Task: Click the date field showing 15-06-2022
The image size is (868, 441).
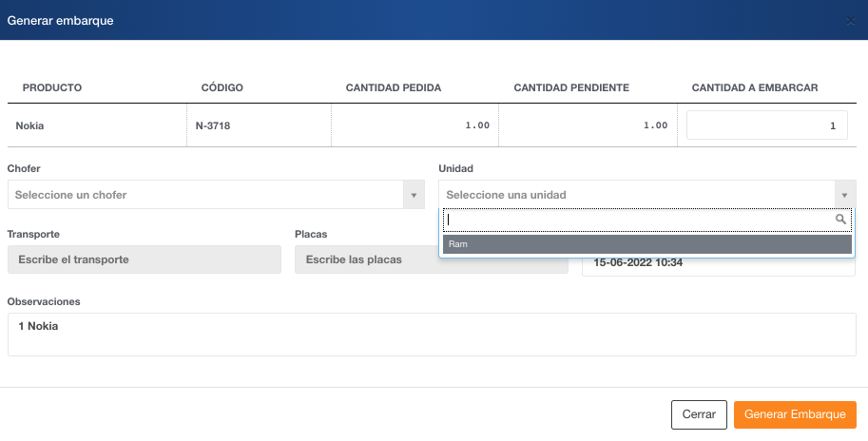Action: (x=719, y=263)
